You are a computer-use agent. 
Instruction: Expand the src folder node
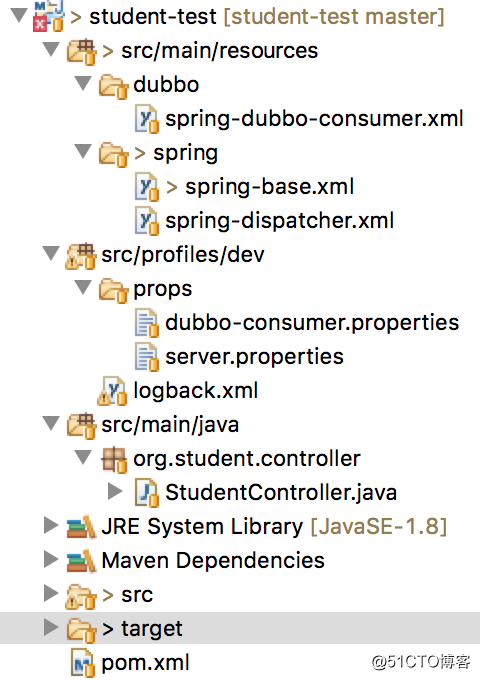tap(51, 593)
